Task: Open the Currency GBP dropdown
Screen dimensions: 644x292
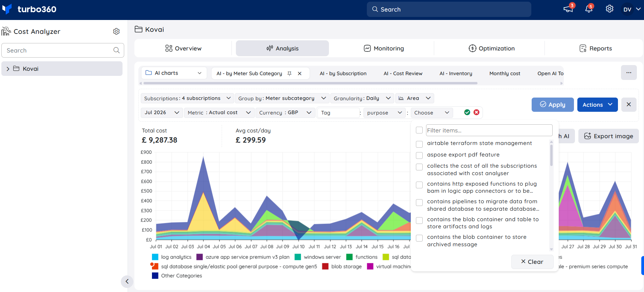Action: click(x=285, y=112)
